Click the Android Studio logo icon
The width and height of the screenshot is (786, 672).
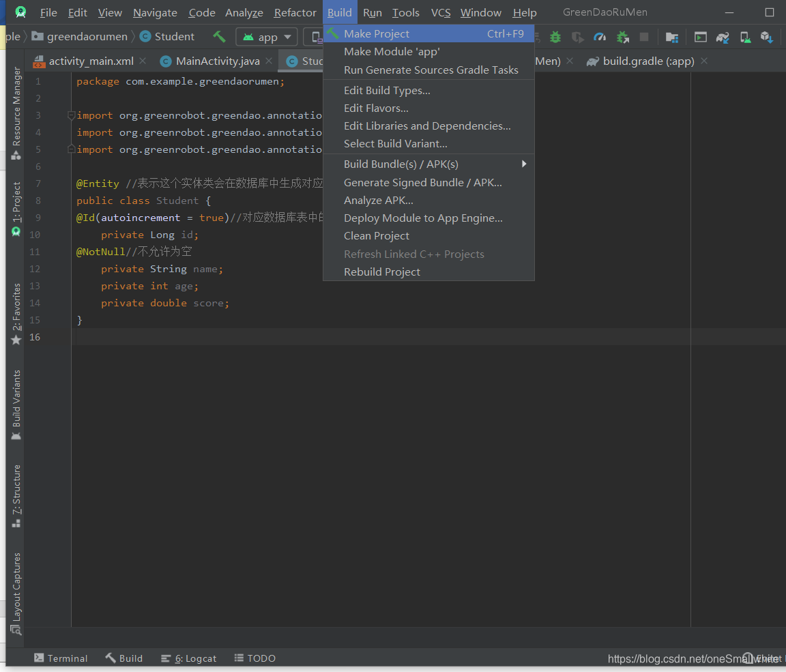coord(20,12)
